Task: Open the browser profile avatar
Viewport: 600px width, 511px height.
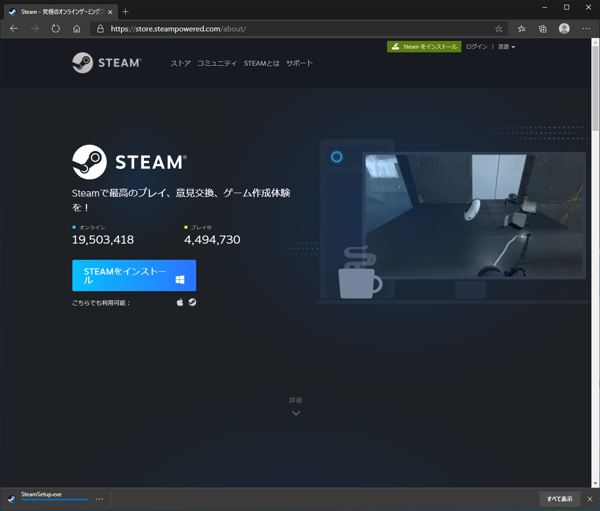Action: (x=564, y=29)
